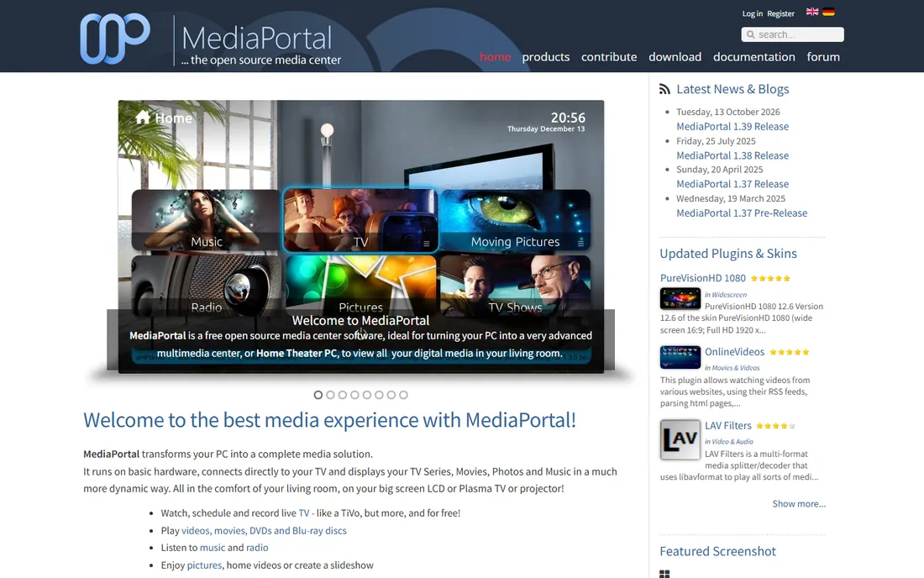Click the MediaPortal site title text
The width and height of the screenshot is (924, 578).
click(x=257, y=39)
